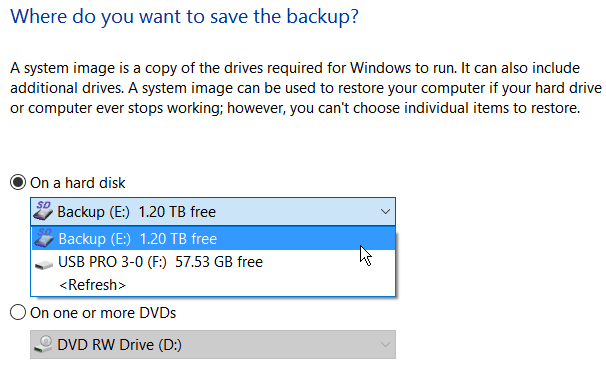Click the SD drive icon in the combo box

pyautogui.click(x=43, y=211)
